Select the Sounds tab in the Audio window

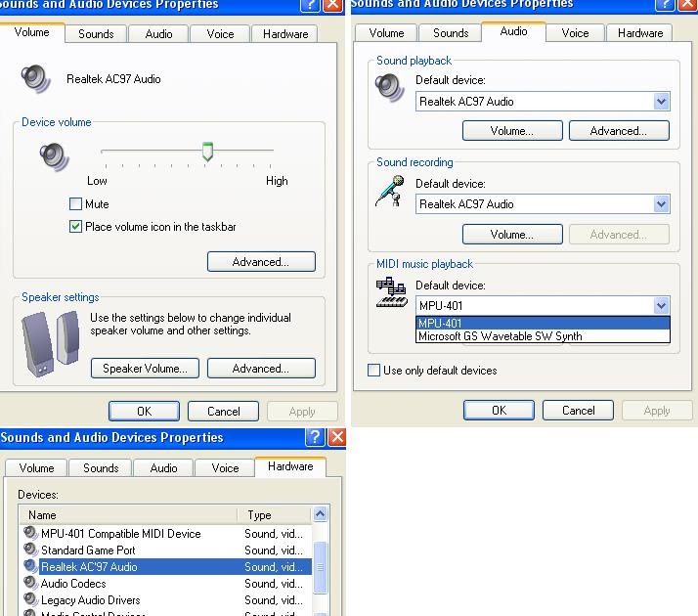tap(451, 33)
